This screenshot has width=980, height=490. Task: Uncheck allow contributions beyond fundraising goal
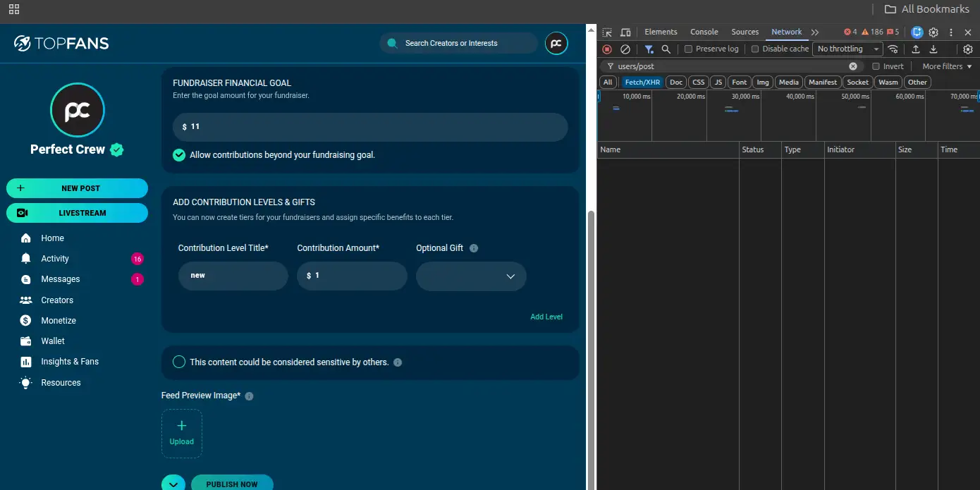click(179, 155)
